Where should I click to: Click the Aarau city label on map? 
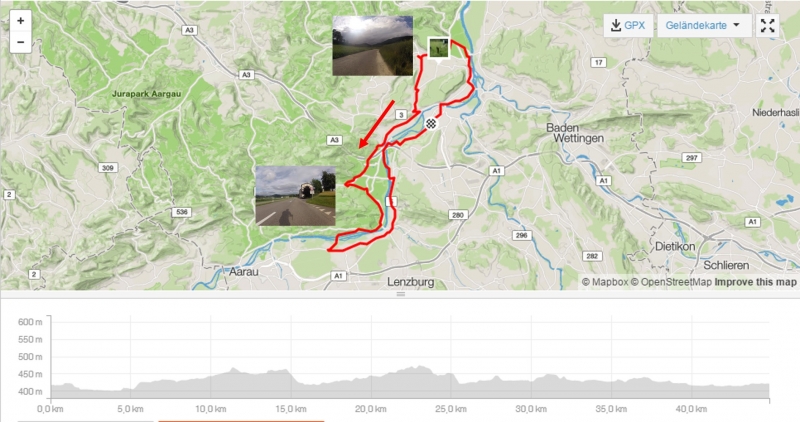243,272
